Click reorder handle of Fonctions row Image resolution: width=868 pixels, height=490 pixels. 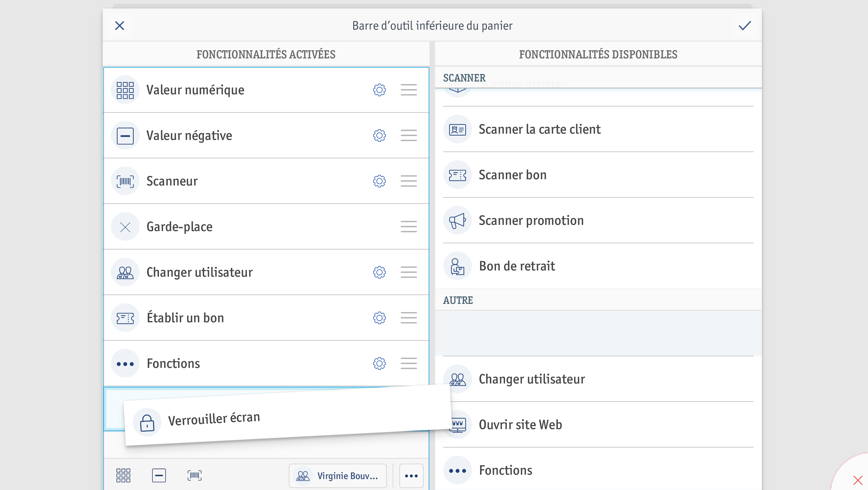click(x=409, y=363)
